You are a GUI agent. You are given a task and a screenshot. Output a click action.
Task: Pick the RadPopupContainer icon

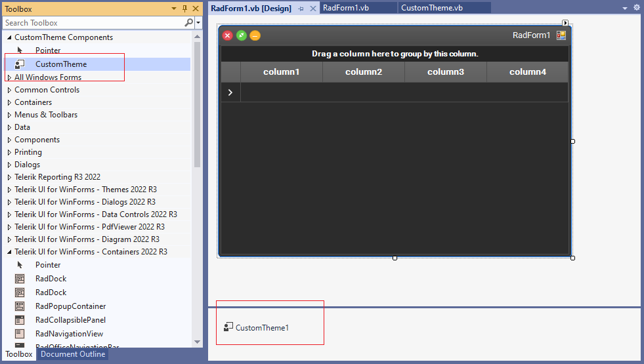click(x=20, y=306)
